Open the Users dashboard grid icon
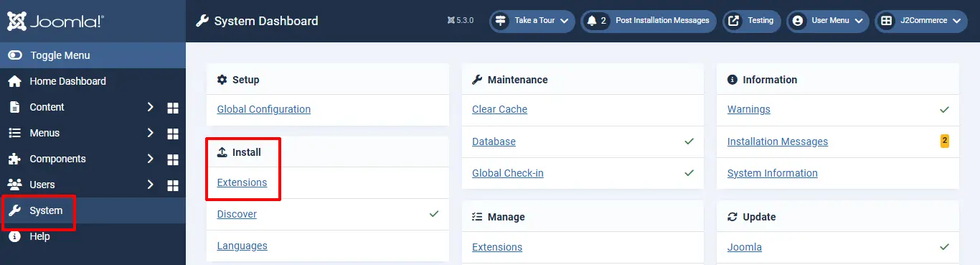 [x=172, y=185]
